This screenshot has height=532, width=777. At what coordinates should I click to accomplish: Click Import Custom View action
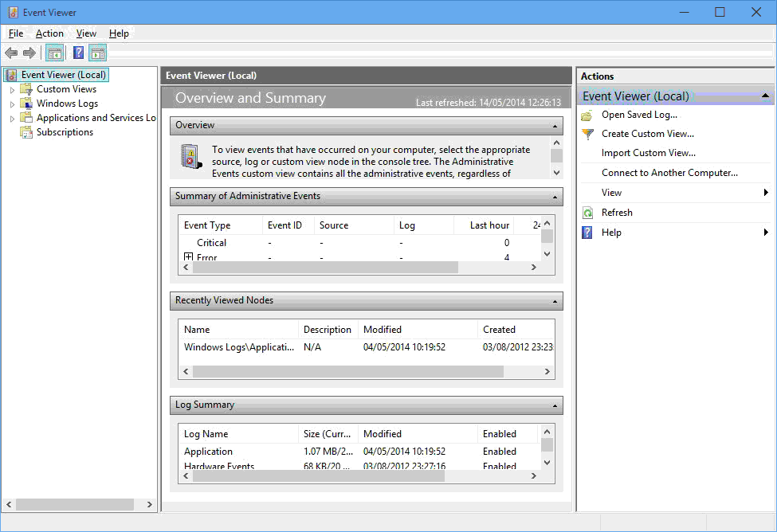pyautogui.click(x=648, y=153)
